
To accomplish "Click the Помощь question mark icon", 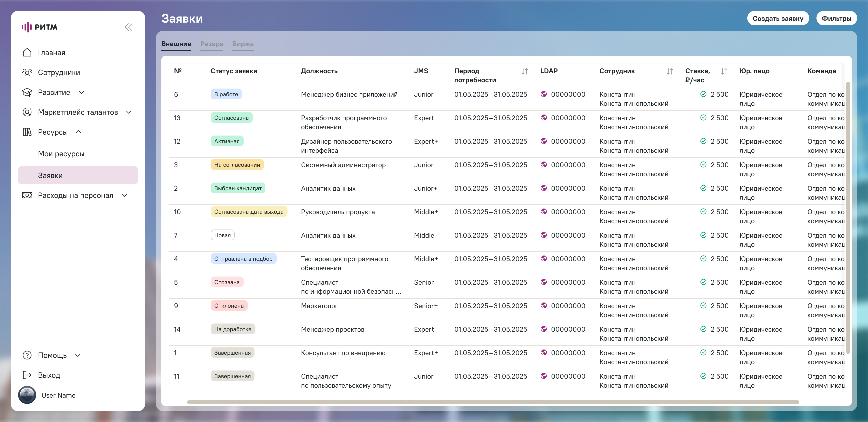I will point(27,355).
